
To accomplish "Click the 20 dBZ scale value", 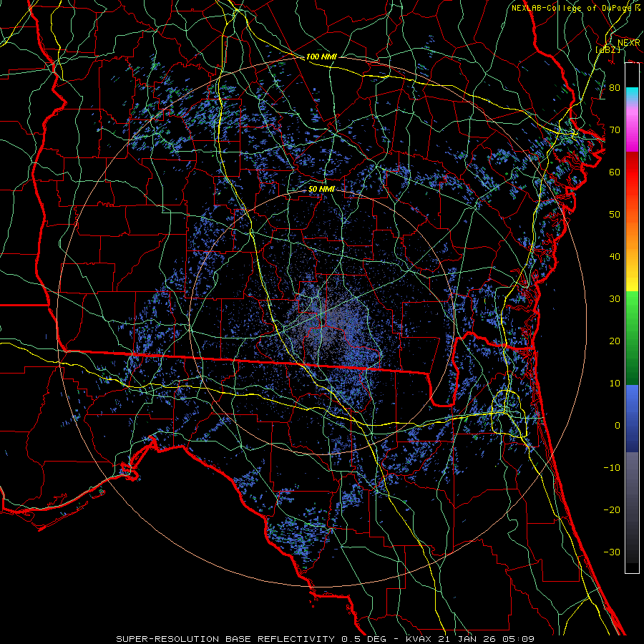I will (x=615, y=341).
